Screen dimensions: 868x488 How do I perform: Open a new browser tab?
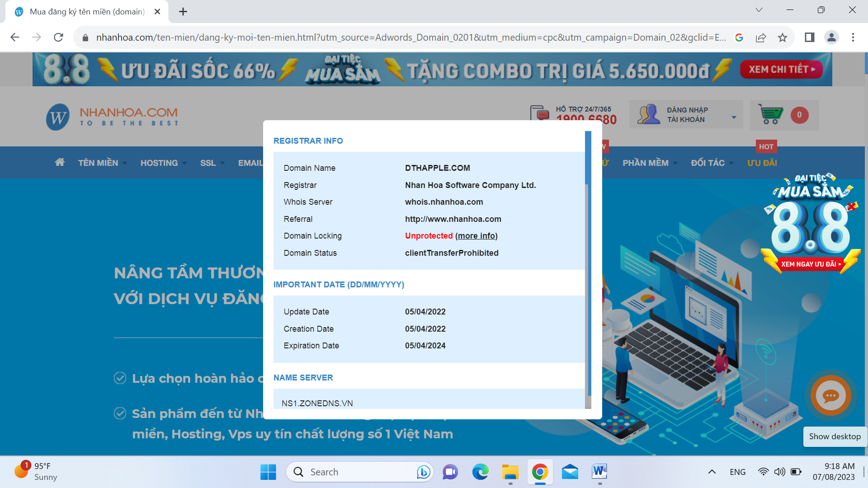[183, 12]
